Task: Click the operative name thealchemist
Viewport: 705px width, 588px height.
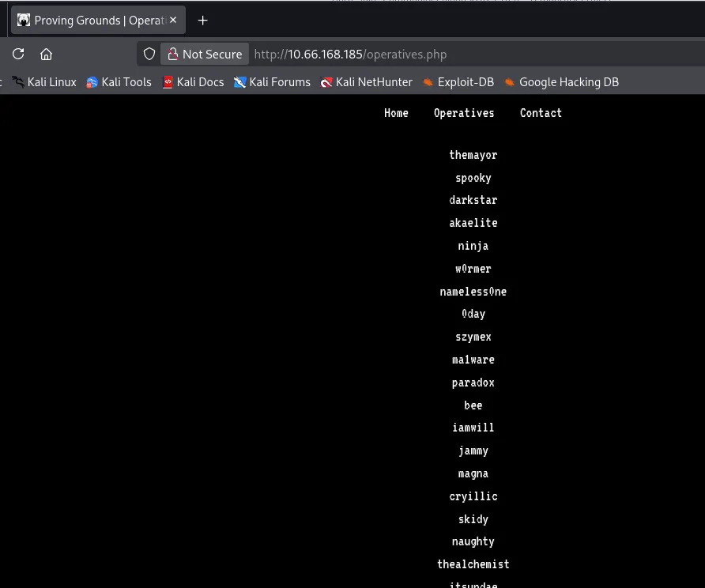Action: [x=473, y=564]
